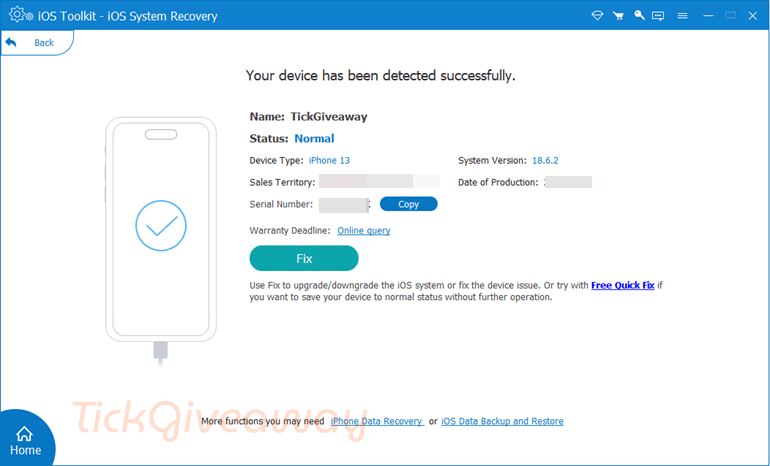Click the Date of Production label
The width and height of the screenshot is (770, 466).
[x=498, y=182]
